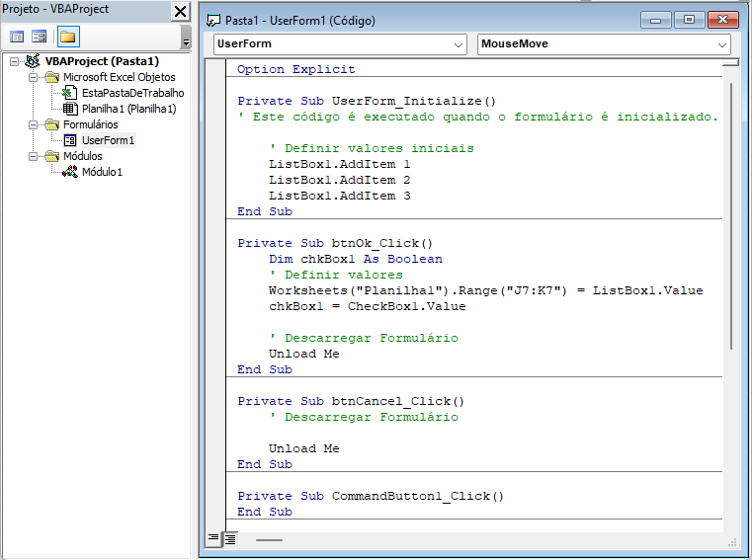
Task: Select the Planilha1 worksheet icon
Action: (x=70, y=109)
